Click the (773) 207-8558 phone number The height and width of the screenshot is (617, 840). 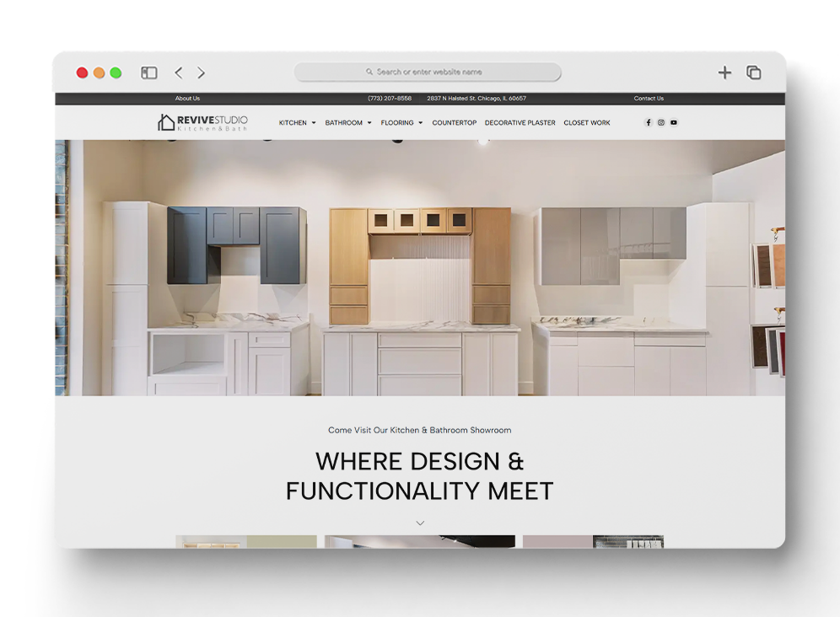tap(390, 99)
